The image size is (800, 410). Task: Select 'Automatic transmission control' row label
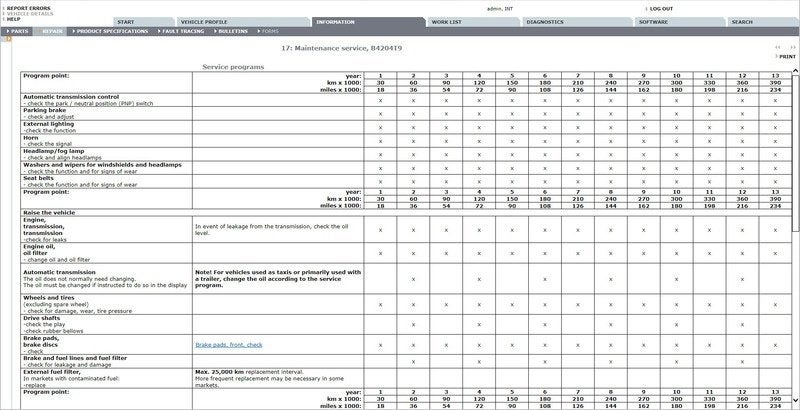(71, 96)
